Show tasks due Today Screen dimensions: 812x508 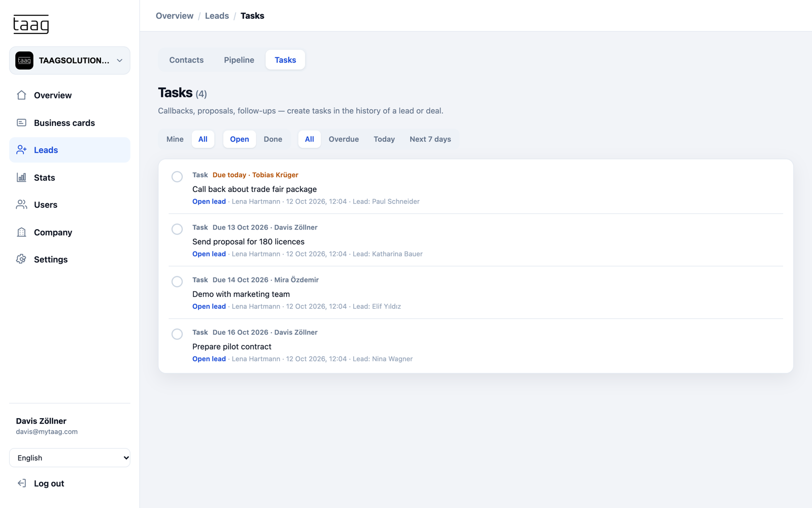point(384,139)
